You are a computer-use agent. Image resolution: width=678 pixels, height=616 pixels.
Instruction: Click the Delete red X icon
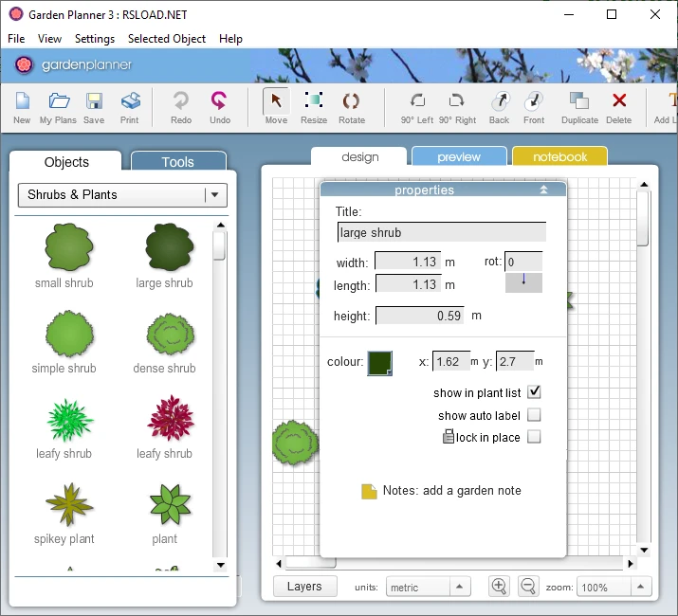coord(619,101)
